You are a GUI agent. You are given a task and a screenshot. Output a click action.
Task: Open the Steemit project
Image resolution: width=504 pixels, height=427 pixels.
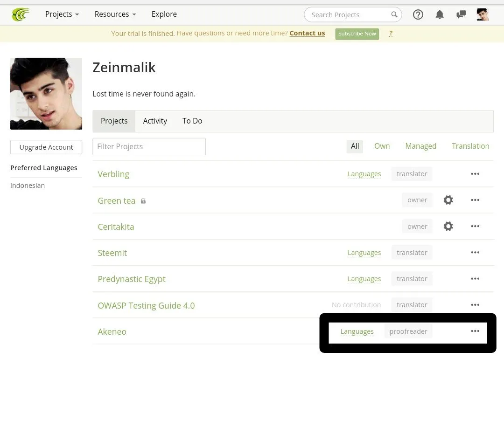[112, 253]
